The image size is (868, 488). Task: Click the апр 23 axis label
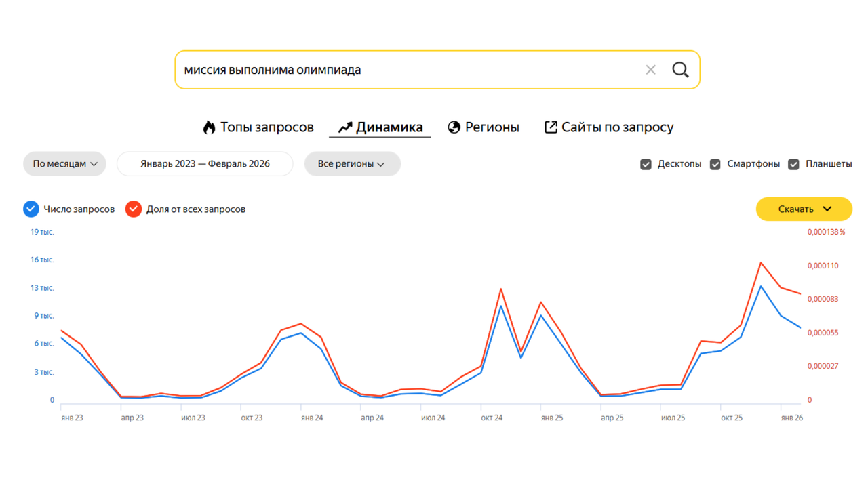click(132, 418)
